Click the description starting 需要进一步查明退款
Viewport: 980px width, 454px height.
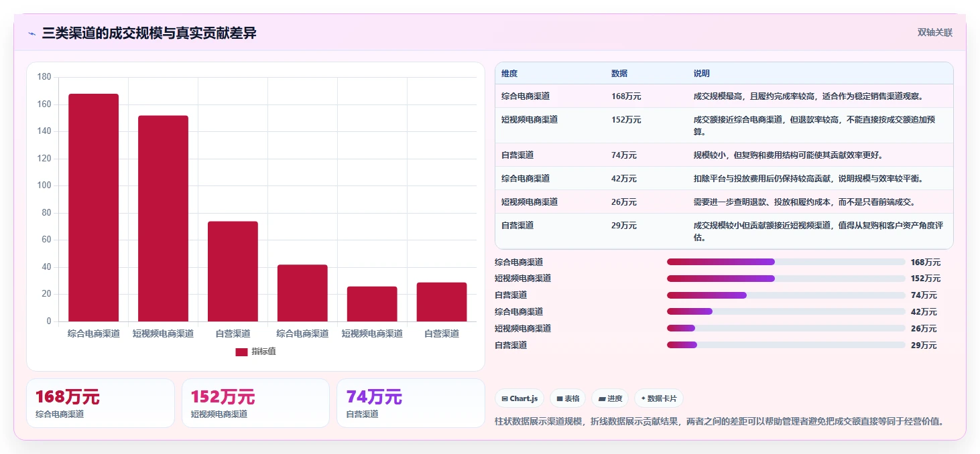click(805, 202)
